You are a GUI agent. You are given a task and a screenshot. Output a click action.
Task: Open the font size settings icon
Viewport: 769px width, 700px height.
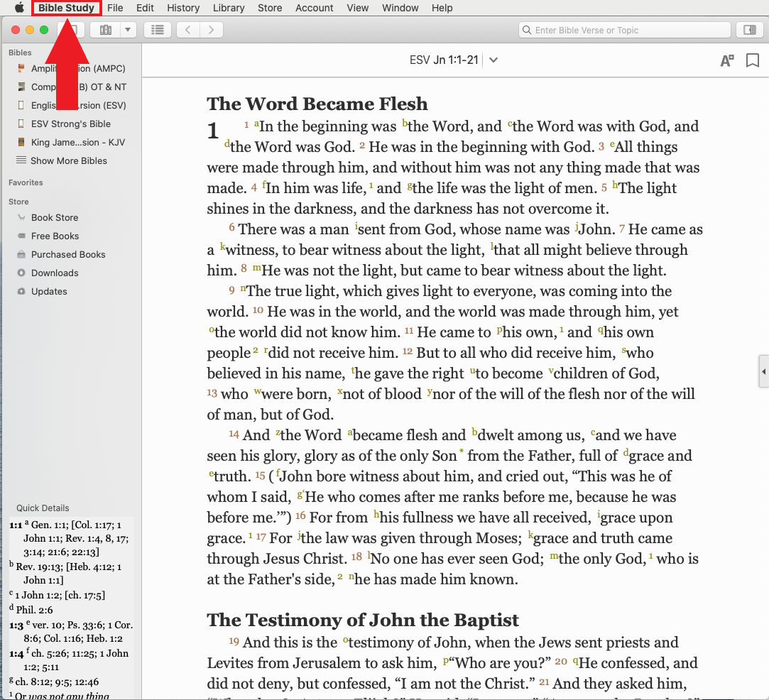727,61
